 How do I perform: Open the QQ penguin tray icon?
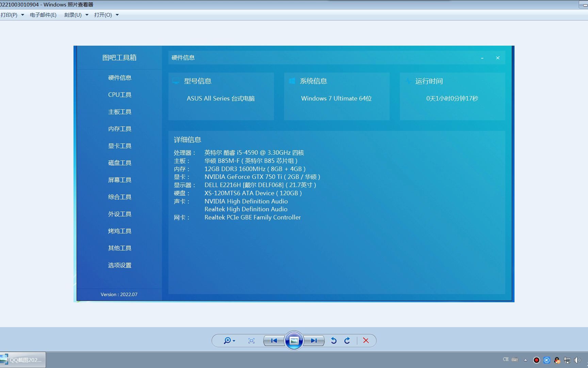click(557, 360)
